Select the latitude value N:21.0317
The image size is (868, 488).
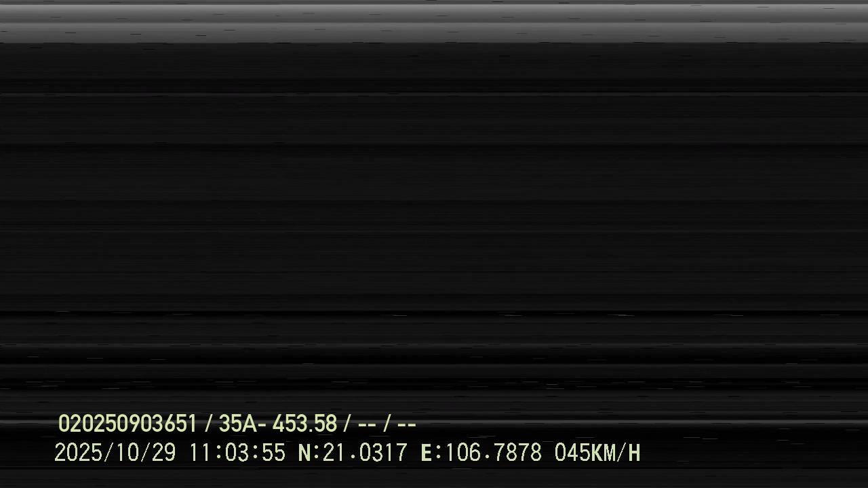[x=353, y=453]
